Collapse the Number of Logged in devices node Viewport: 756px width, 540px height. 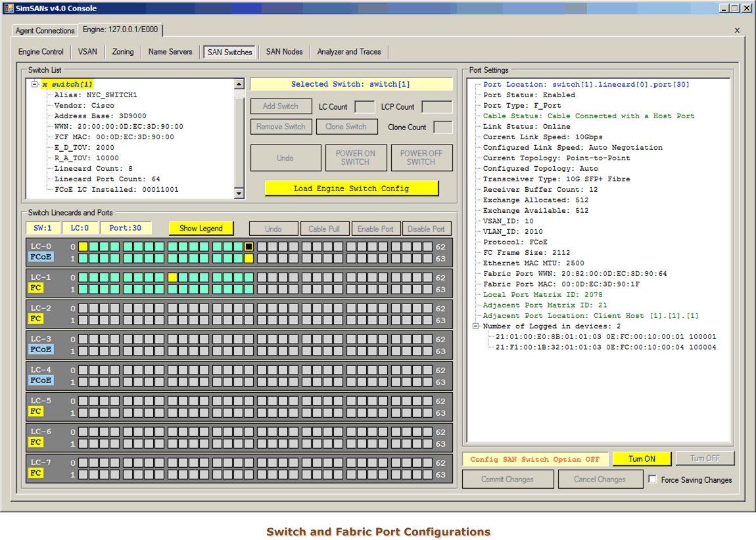tap(476, 326)
